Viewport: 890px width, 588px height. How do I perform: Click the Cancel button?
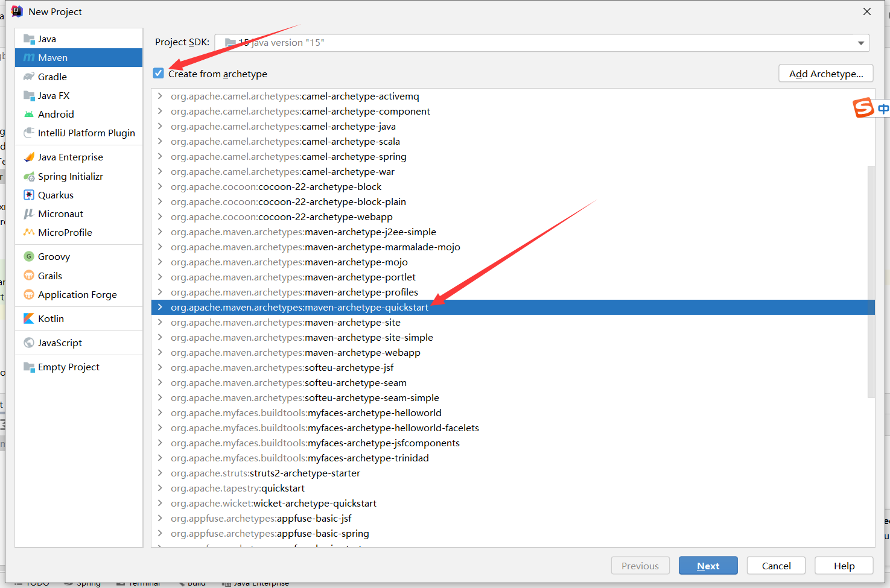pyautogui.click(x=776, y=566)
